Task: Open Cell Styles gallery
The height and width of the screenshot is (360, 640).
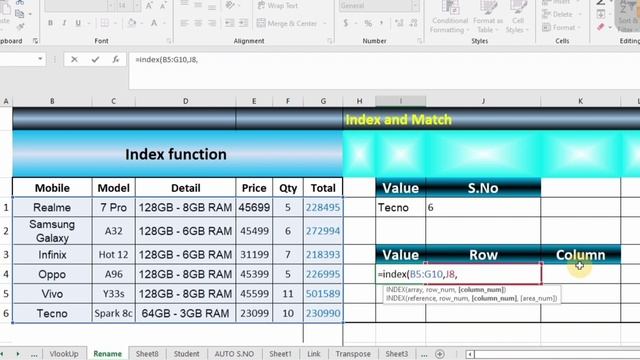Action: pos(518,17)
